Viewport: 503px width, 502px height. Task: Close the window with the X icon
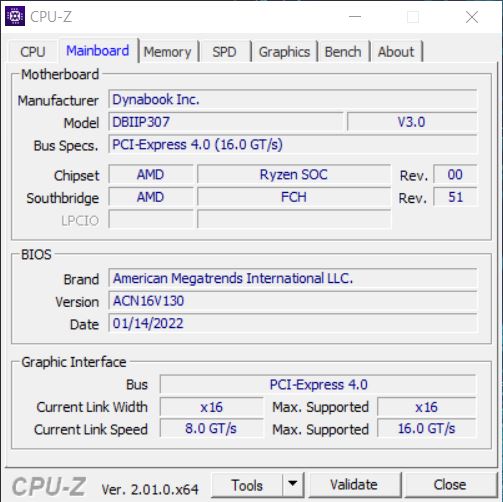point(472,17)
